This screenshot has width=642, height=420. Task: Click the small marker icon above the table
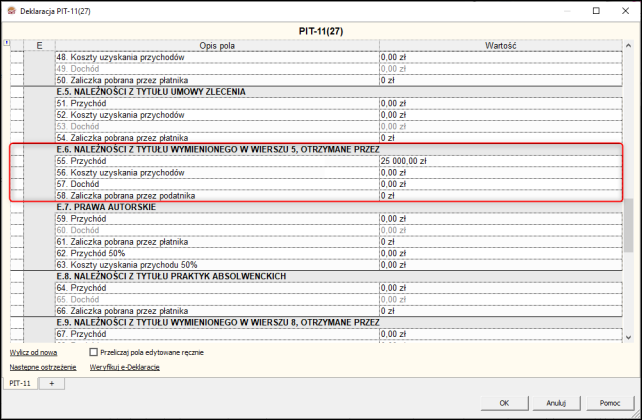[x=7, y=43]
